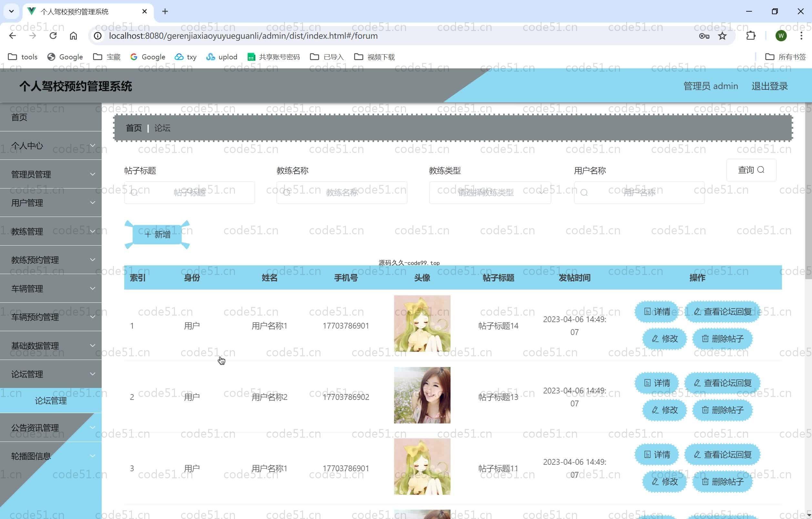Go to 首页 in the breadcrumb
Screen dimensions: 812x519
tap(134, 128)
